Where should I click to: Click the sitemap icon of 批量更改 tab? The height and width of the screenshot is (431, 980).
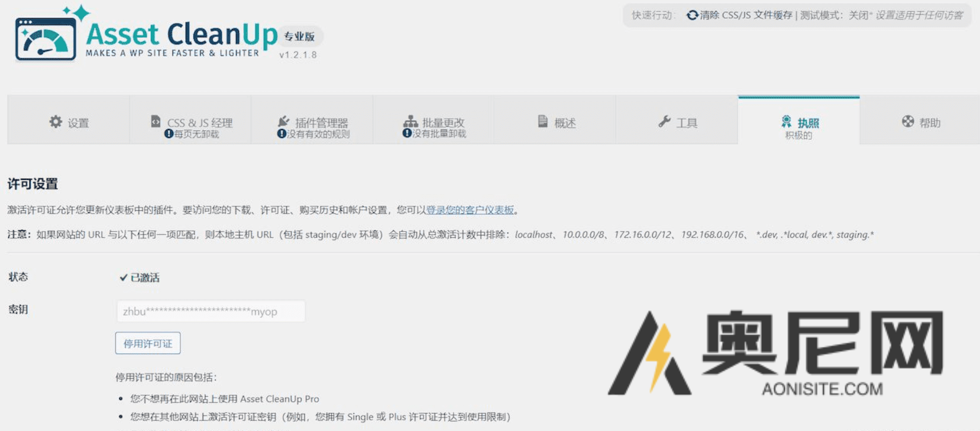coord(410,121)
